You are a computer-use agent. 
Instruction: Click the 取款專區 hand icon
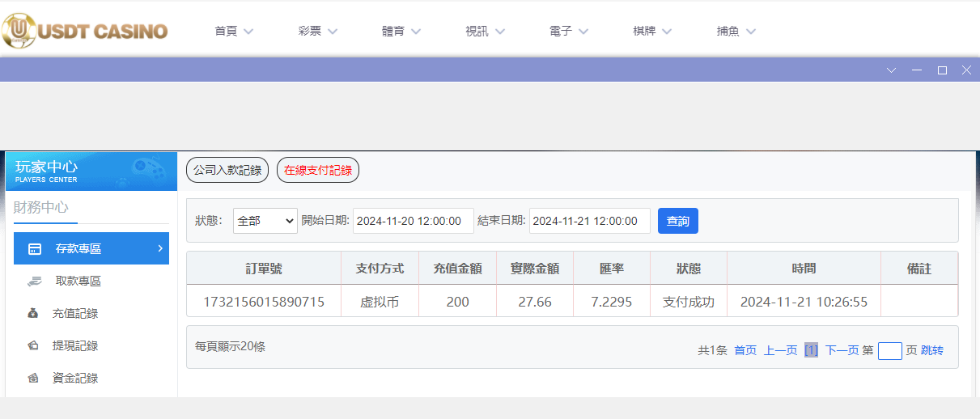tap(34, 281)
